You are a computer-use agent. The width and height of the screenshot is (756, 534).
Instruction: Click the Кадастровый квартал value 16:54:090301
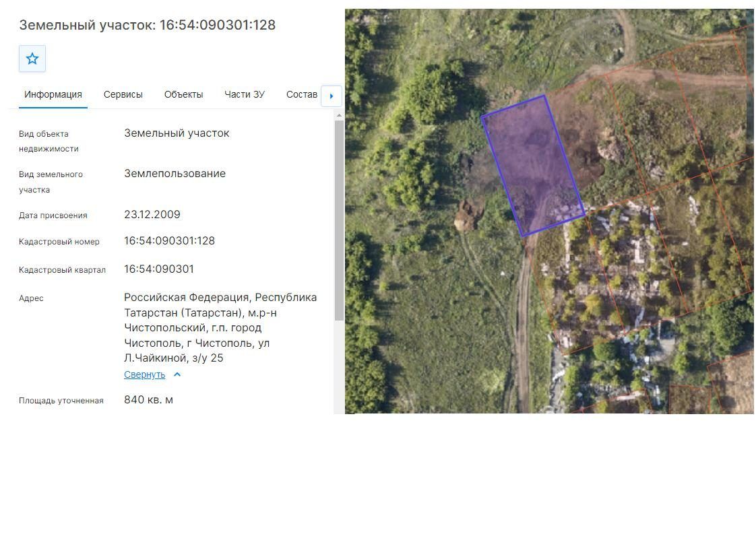159,269
